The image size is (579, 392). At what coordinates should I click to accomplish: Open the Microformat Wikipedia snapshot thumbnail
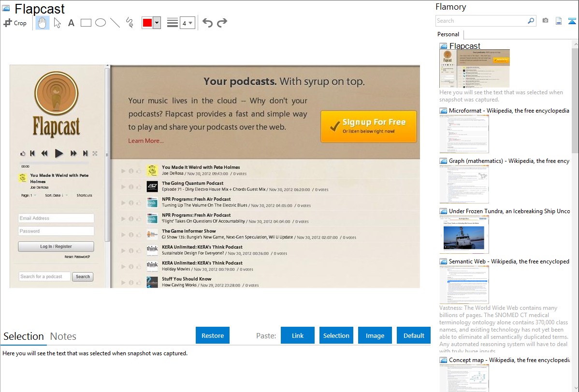(x=464, y=134)
